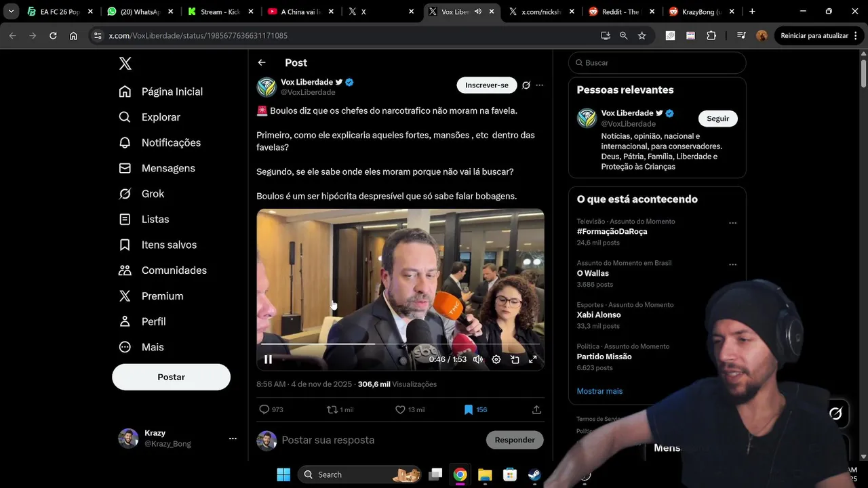Switch to EA FC 26 tab

pos(60,12)
